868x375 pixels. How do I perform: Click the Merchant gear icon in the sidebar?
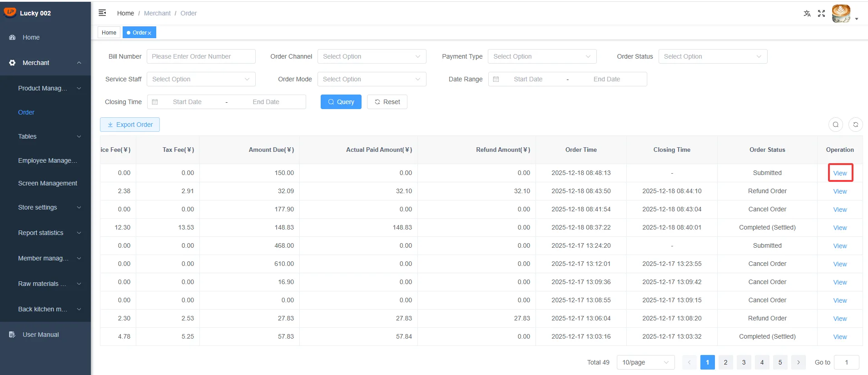click(x=12, y=63)
